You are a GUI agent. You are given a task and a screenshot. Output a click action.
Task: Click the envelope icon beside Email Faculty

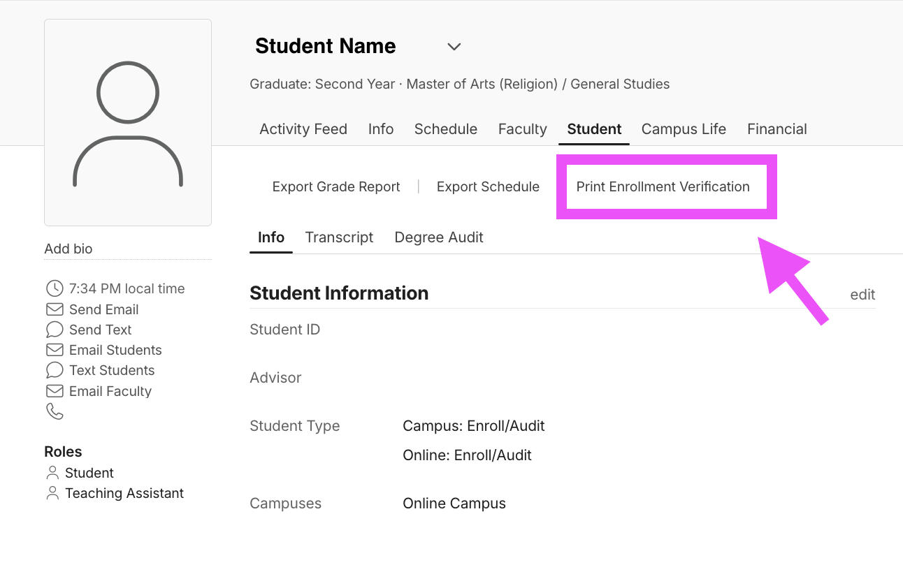[x=55, y=391]
